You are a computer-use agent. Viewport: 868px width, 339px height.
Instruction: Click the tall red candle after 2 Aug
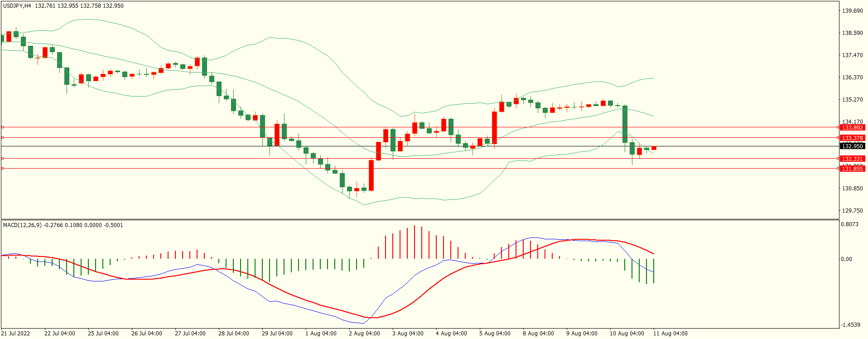371,175
